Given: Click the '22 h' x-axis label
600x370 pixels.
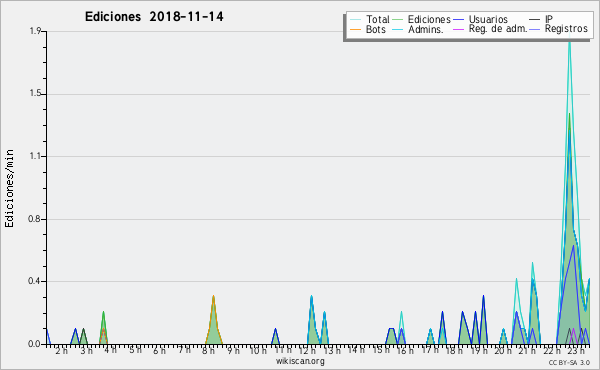Looking at the screenshot, I should (553, 350).
